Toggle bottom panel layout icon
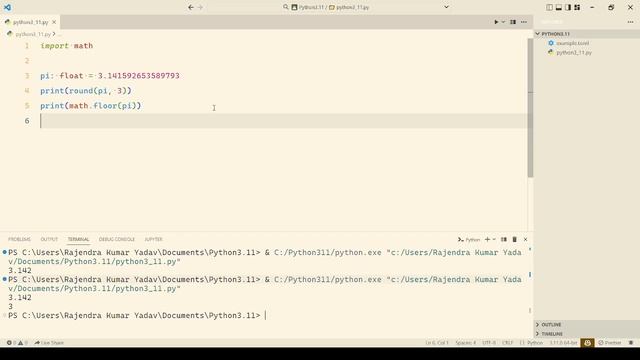Screen dimensions: 640x360 click(x=559, y=7)
